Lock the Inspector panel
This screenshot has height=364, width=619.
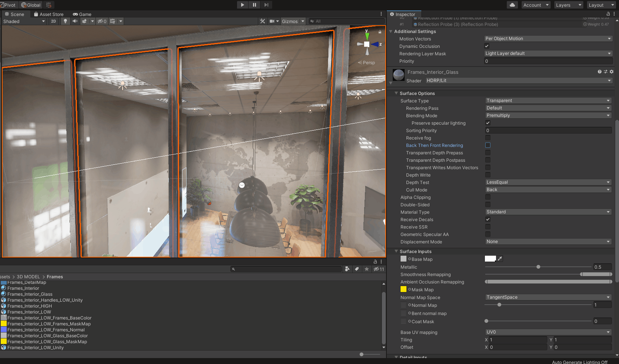[x=608, y=14]
